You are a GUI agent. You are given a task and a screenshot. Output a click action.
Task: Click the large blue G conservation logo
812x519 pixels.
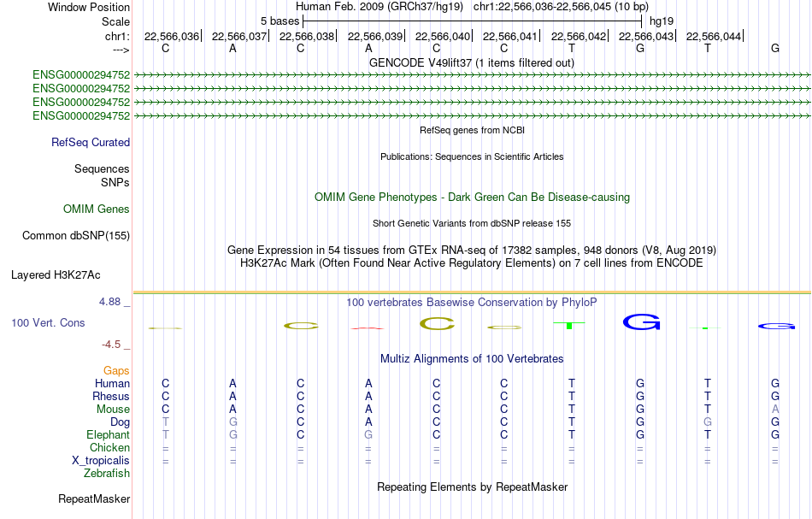[x=641, y=322]
